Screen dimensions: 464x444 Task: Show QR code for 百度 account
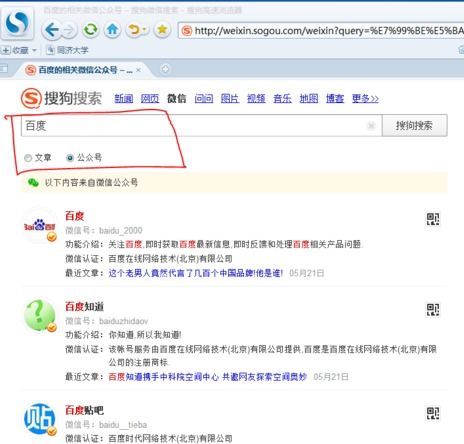point(433,219)
